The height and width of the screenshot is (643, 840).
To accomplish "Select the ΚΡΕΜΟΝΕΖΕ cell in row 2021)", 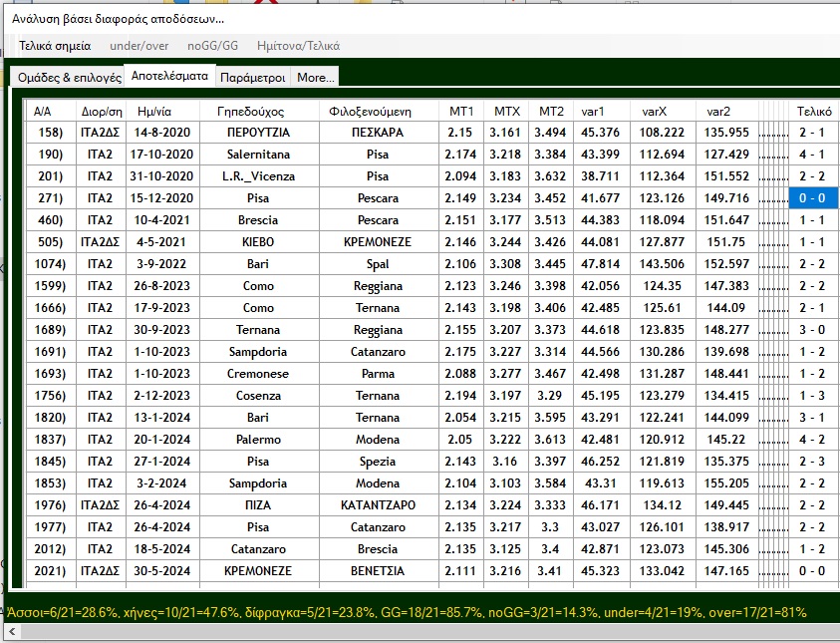I will tap(258, 571).
